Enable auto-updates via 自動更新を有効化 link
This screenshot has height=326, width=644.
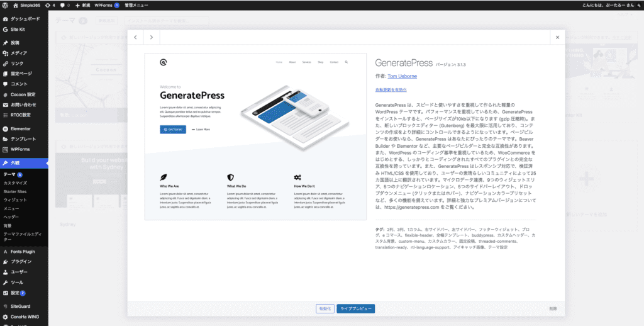(391, 89)
